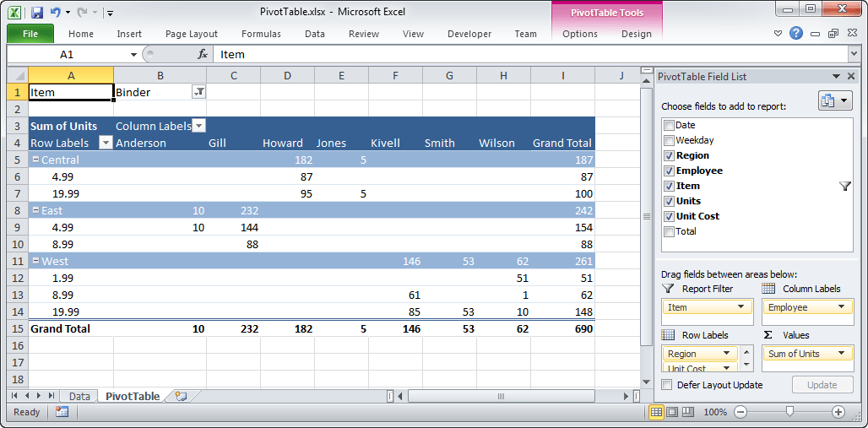Switch to the Data worksheet tab
Screen dimensions: 868x428
pyautogui.click(x=79, y=396)
